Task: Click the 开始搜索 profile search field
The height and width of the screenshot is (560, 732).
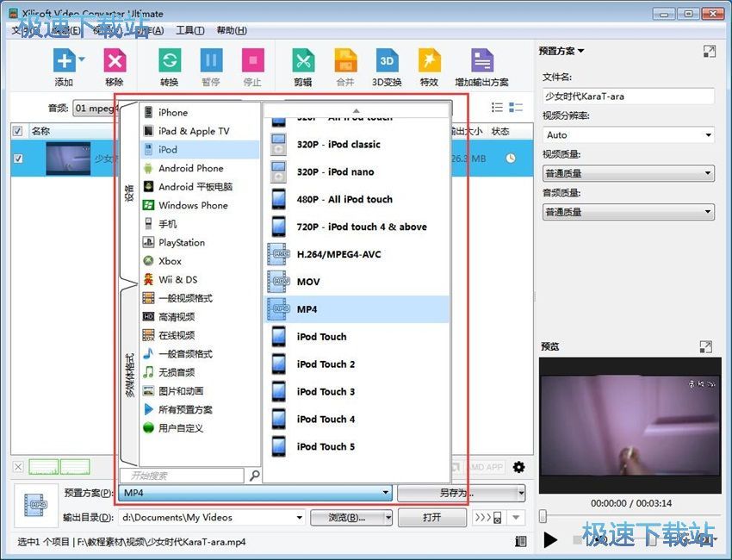Action: [x=182, y=476]
